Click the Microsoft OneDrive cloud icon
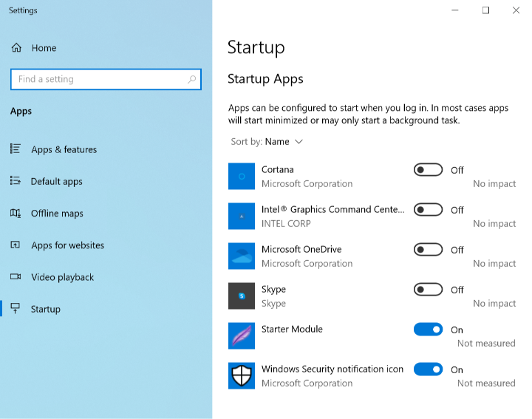532x419 pixels. point(241,256)
